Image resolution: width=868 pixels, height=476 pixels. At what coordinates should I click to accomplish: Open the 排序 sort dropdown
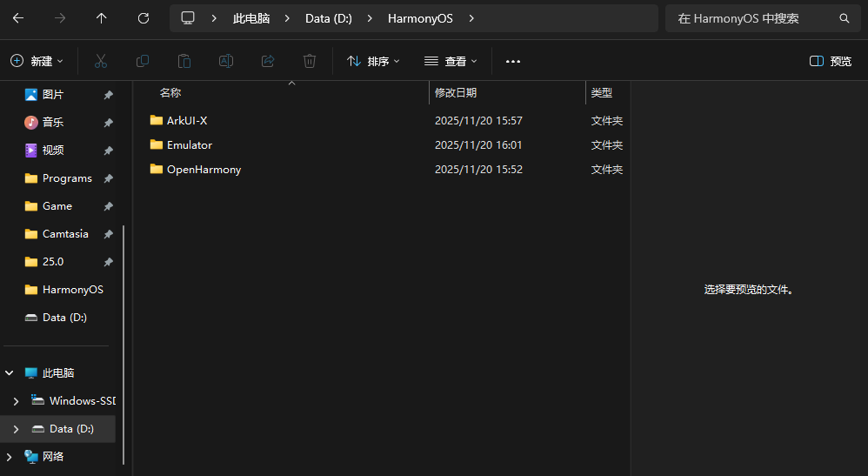click(373, 61)
